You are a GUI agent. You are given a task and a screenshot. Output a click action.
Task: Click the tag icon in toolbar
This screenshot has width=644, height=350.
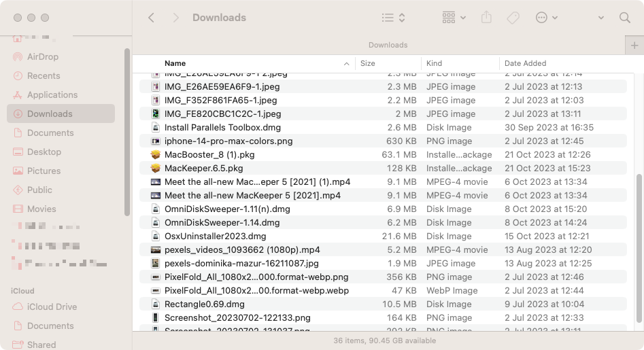[x=513, y=18]
